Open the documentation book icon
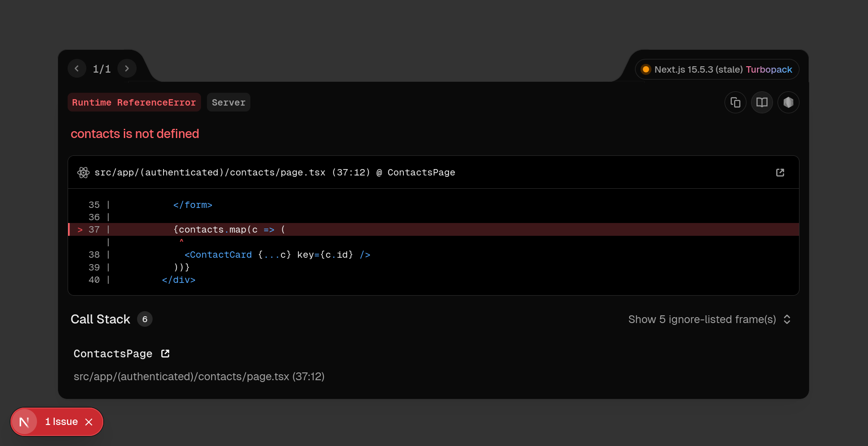This screenshot has width=868, height=446. [762, 102]
